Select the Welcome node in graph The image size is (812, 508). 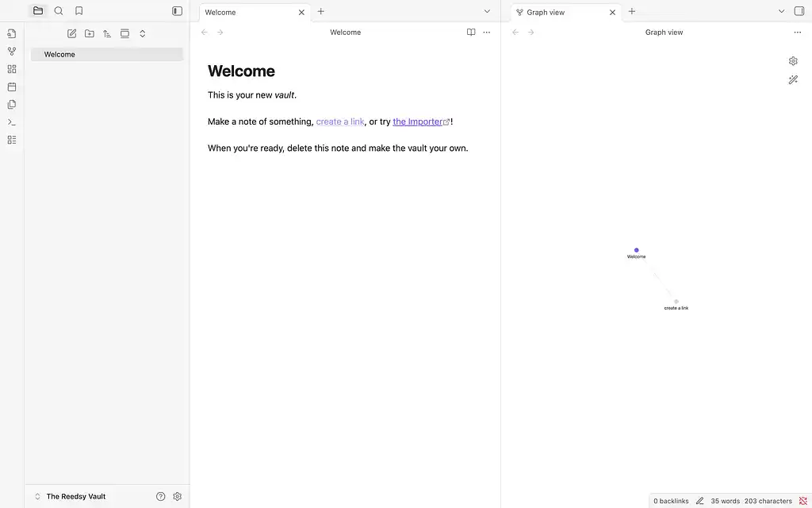coord(636,250)
